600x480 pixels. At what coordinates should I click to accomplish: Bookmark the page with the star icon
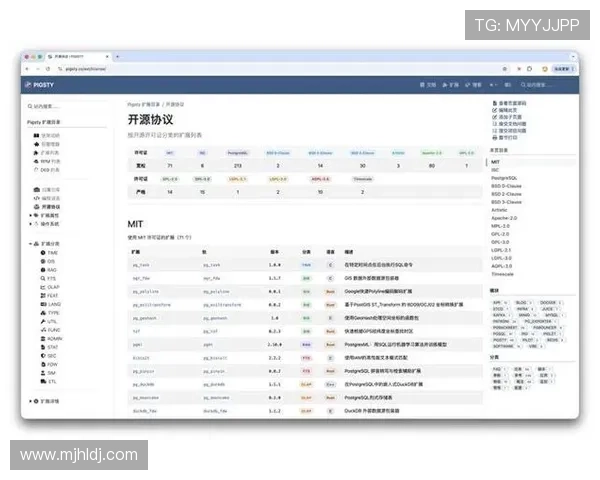505,69
